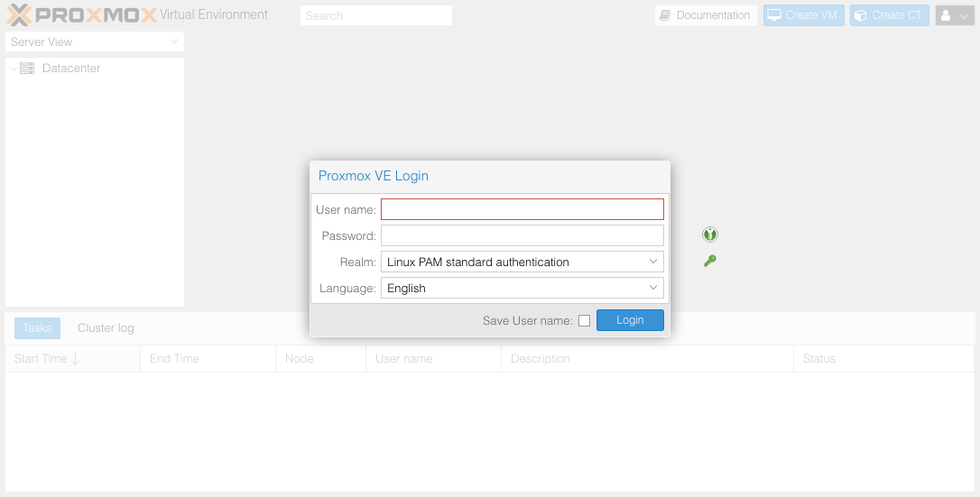Viewport: 980px width, 497px height.
Task: Click the green keyhole password manager icon
Action: pyautogui.click(x=710, y=235)
